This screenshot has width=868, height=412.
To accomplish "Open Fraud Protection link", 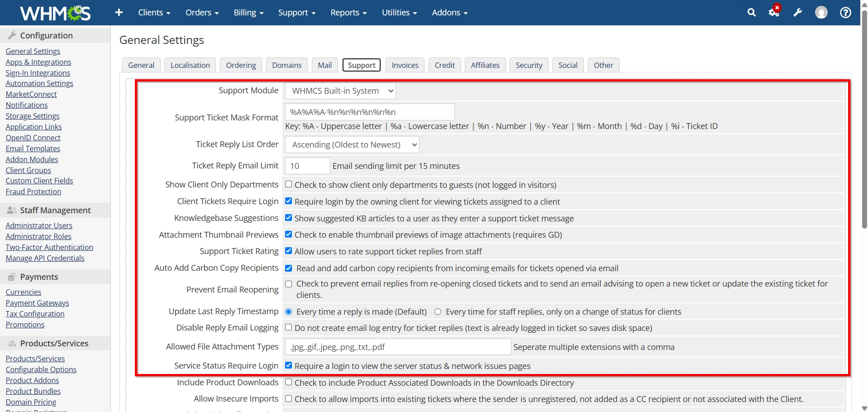I will (x=33, y=192).
